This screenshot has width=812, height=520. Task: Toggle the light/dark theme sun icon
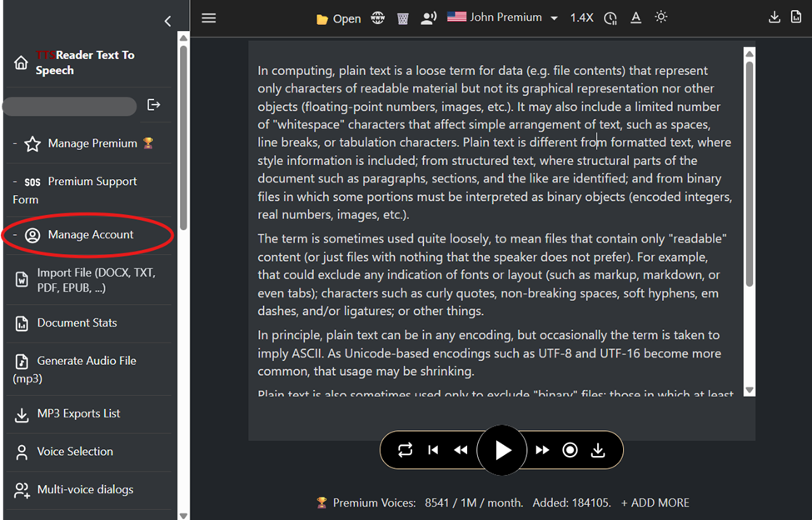click(661, 17)
